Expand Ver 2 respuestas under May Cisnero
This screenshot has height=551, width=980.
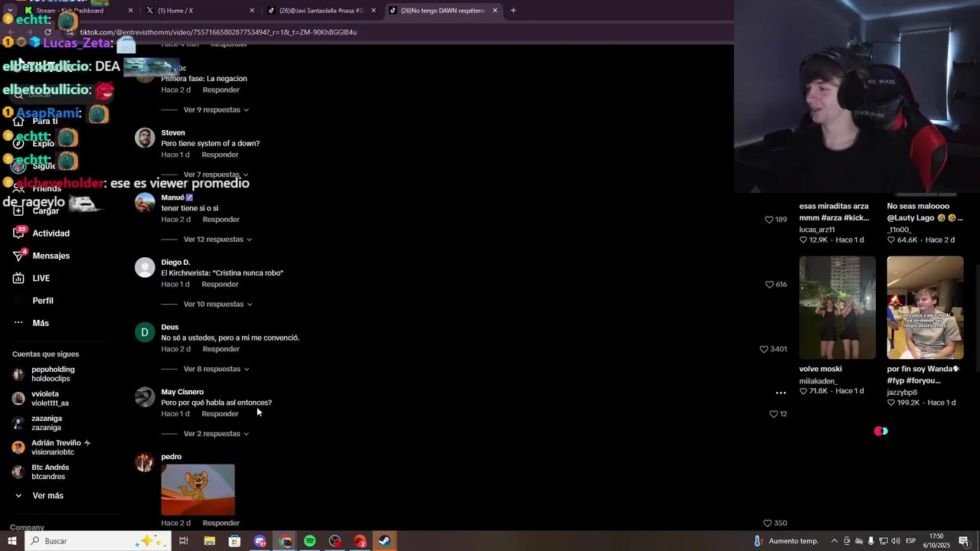click(x=216, y=434)
